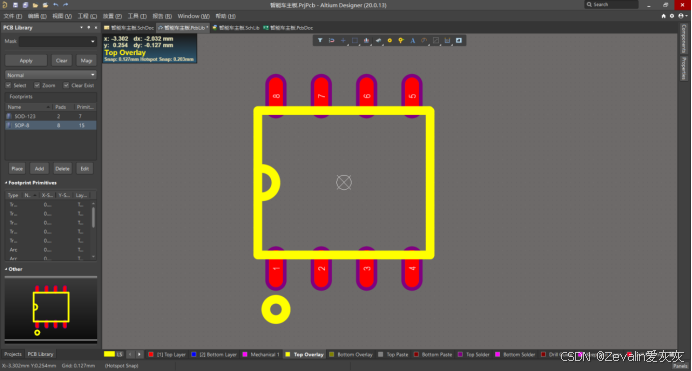Open the Window (W) menu

click(x=193, y=16)
